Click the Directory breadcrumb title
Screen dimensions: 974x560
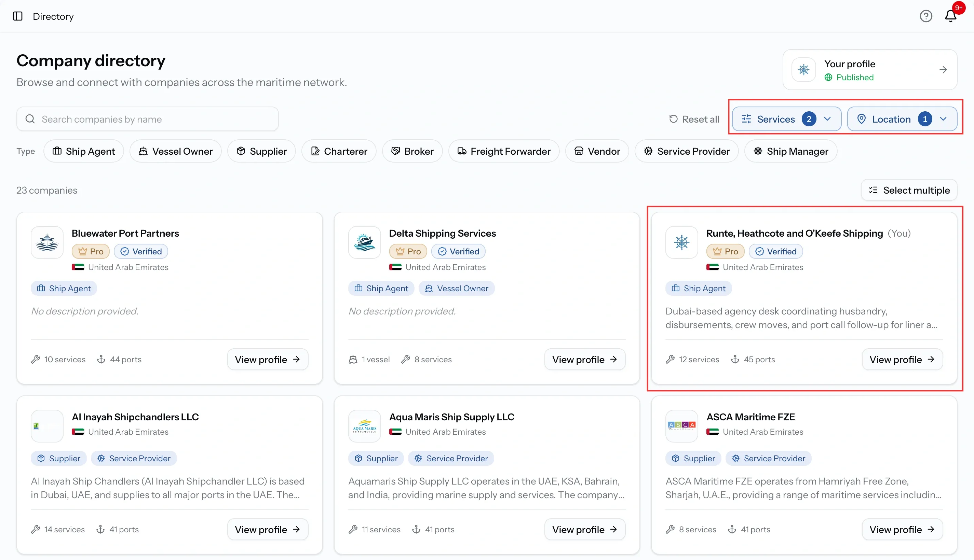pos(53,16)
